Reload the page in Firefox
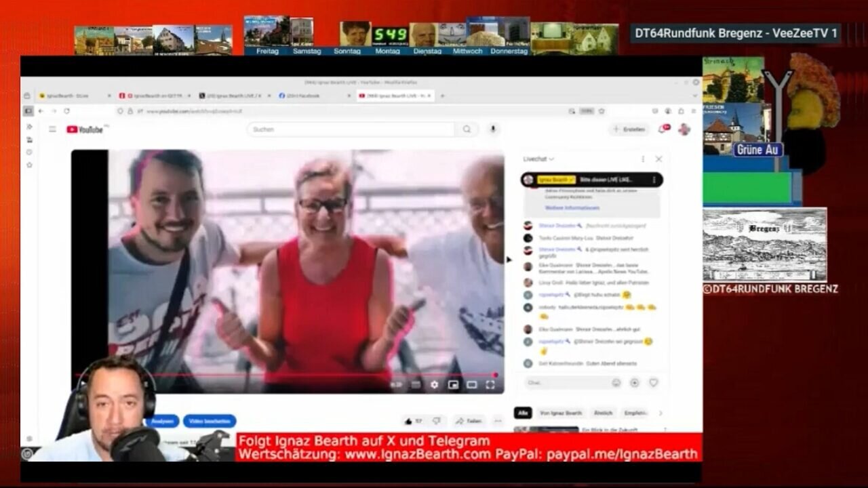 point(66,110)
